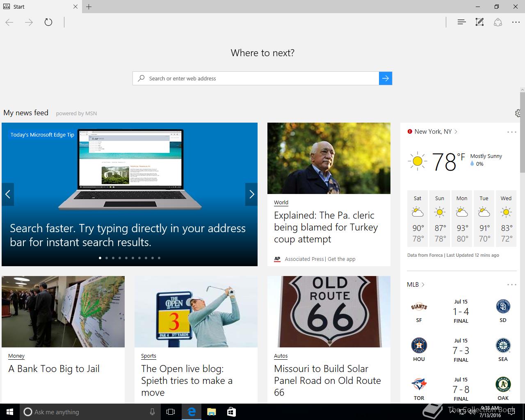Click the sunny weather icon beside 78°
525x420 pixels.
pyautogui.click(x=418, y=161)
